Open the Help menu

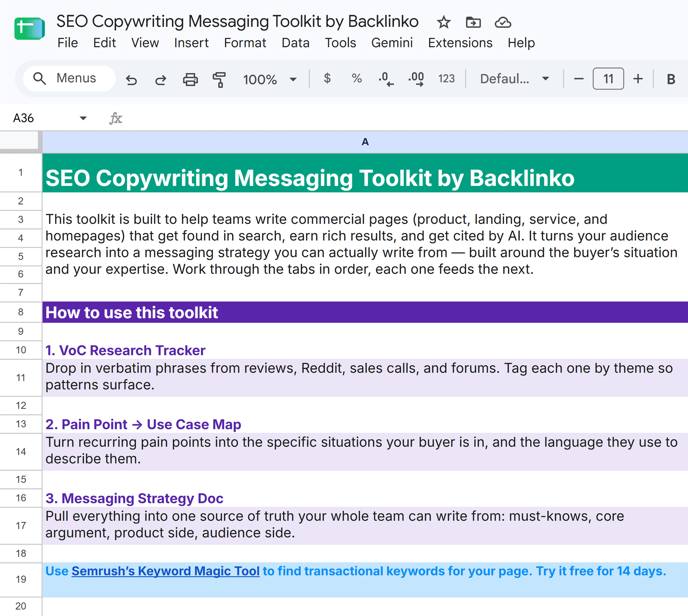pyautogui.click(x=521, y=43)
